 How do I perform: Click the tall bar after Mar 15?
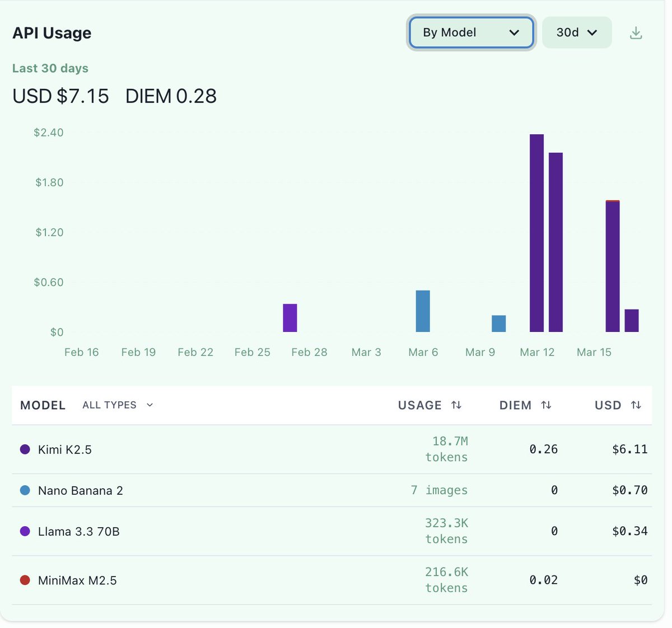613,266
